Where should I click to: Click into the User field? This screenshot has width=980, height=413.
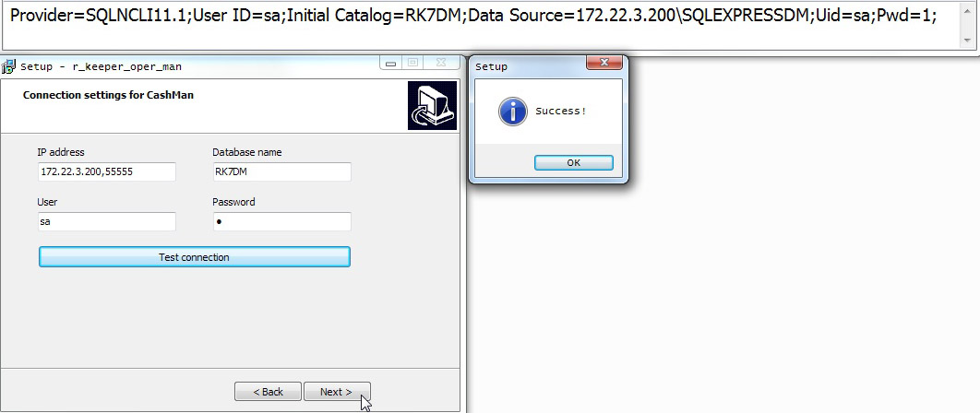pyautogui.click(x=107, y=221)
